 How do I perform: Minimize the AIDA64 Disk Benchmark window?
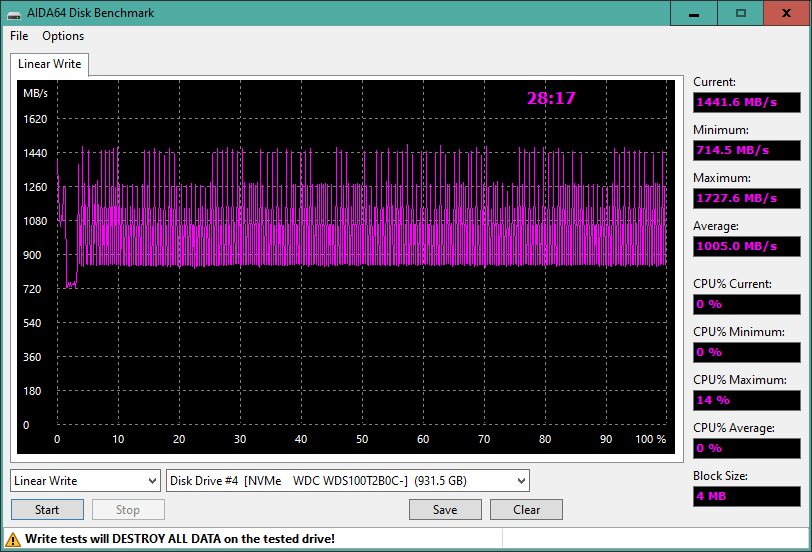(694, 13)
